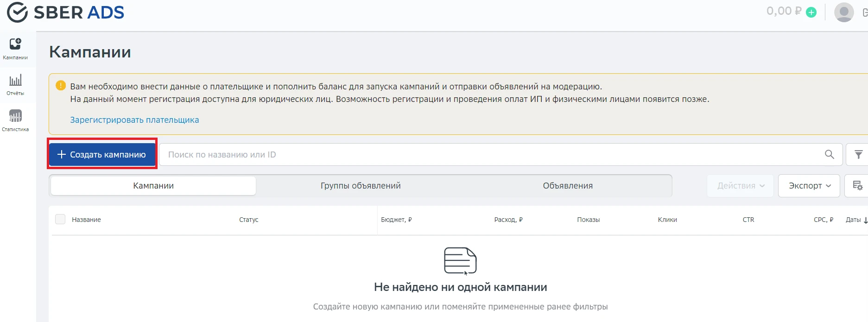Image resolution: width=868 pixels, height=322 pixels.
Task: Open the table column settings icon
Action: coord(857,185)
